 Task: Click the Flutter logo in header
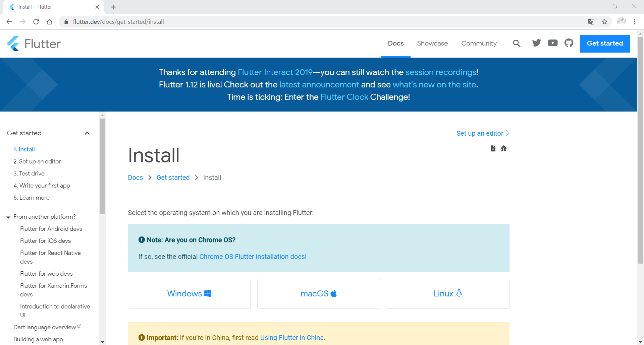(x=34, y=44)
